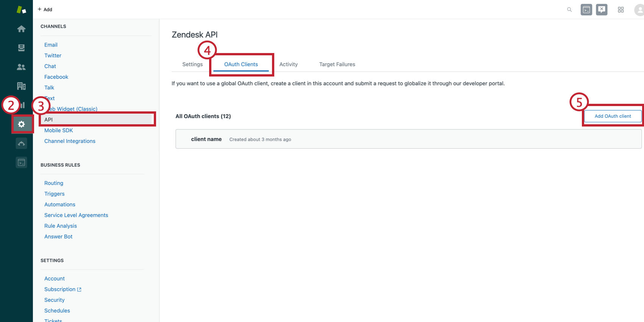Open the Home dashboard icon in sidebar

(22, 28)
